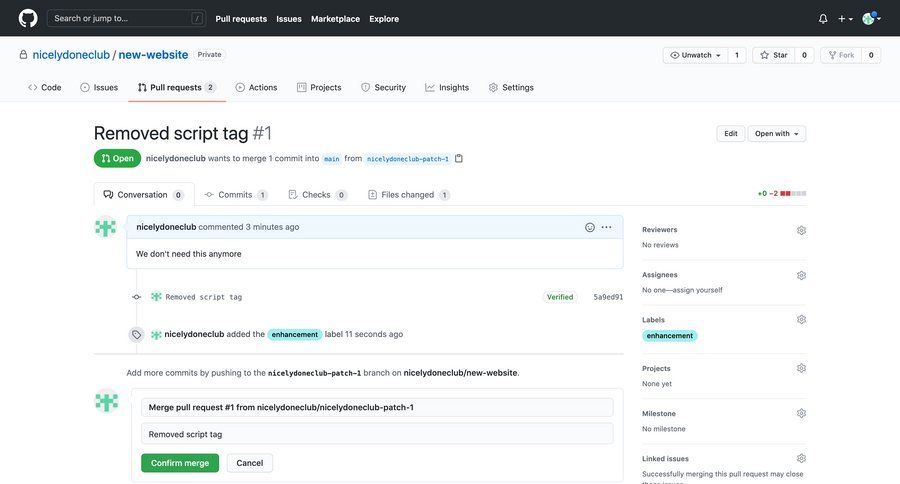Open Explore in top navigation
Viewport: 900px width, 484px height.
(384, 19)
